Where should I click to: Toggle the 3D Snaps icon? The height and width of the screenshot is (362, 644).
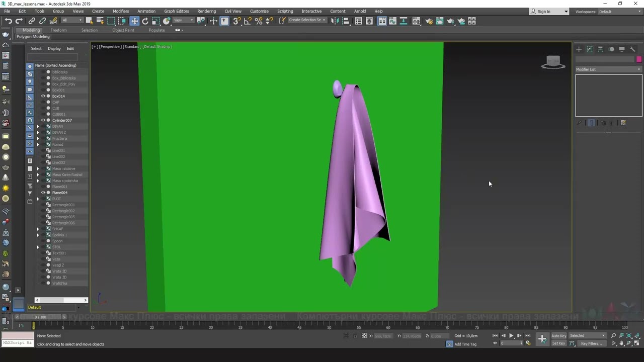236,21
